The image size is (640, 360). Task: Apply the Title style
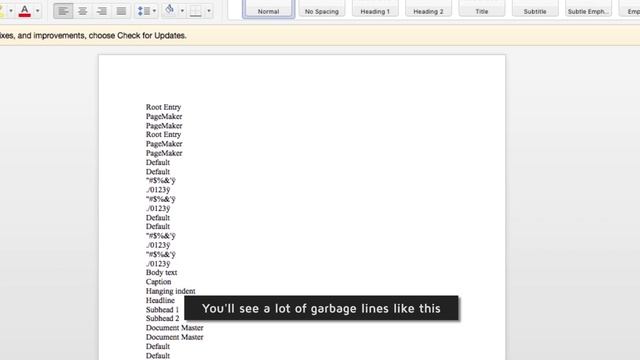482,9
